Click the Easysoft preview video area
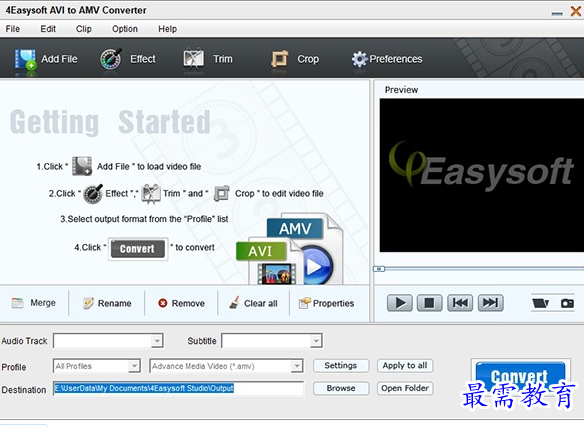Image resolution: width=584 pixels, height=427 pixels. (482, 175)
